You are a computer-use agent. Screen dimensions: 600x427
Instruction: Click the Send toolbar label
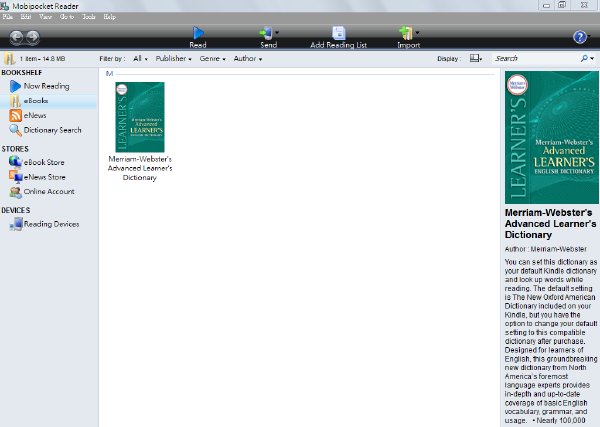coord(269,45)
